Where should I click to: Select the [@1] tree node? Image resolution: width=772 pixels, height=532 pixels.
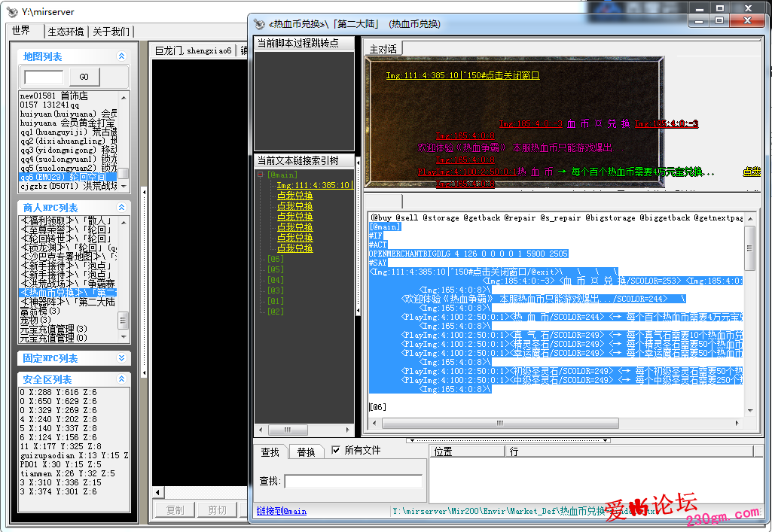tap(276, 300)
